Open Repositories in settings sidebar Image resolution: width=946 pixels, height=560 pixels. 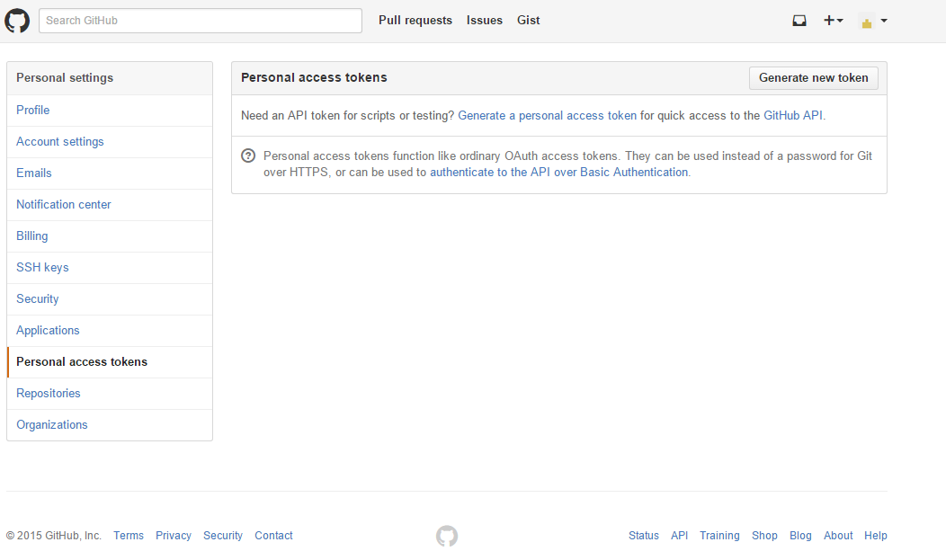110,393
